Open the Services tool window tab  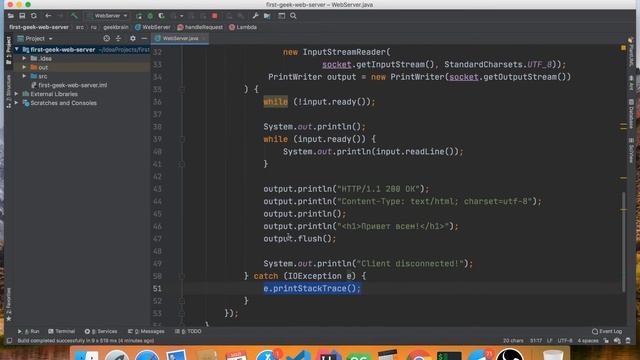pos(101,331)
